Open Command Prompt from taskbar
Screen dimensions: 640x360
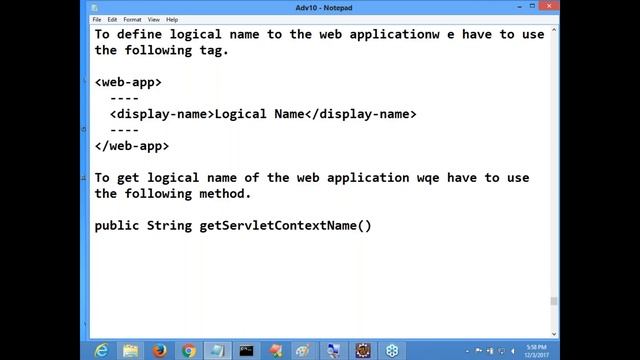click(247, 351)
